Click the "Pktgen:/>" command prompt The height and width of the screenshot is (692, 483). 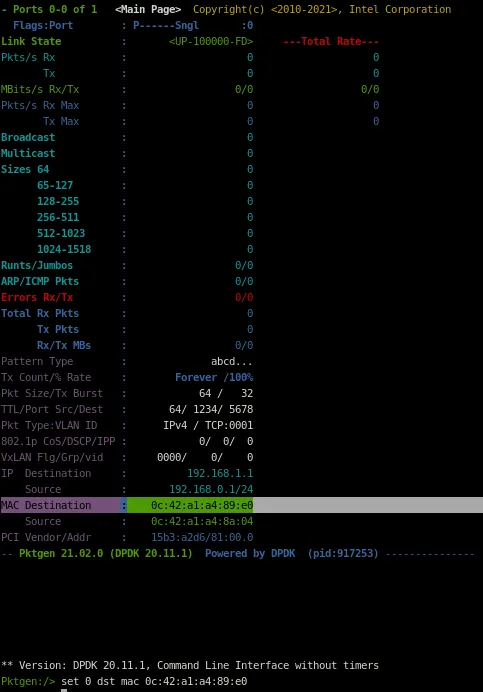pos(28,681)
